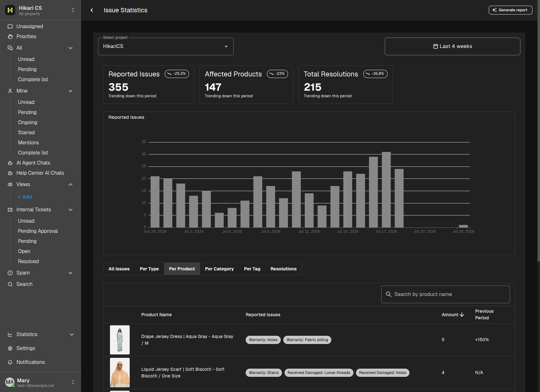Open the Last 4 weeks date range

[452, 46]
